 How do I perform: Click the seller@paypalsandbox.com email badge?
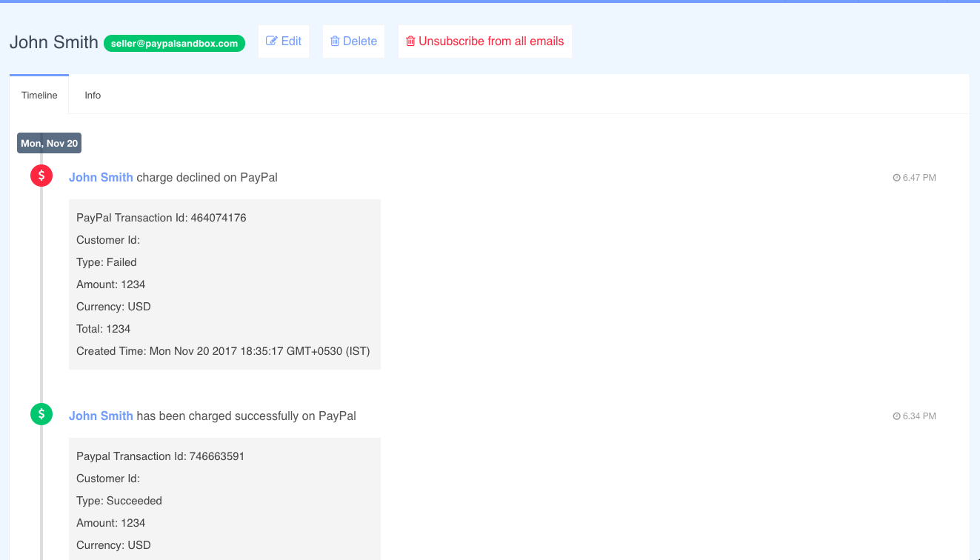174,43
